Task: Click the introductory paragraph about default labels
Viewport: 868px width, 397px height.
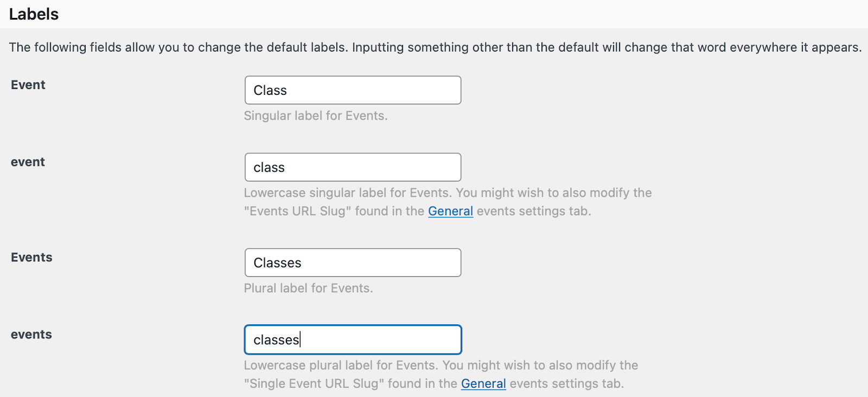Action: point(434,47)
